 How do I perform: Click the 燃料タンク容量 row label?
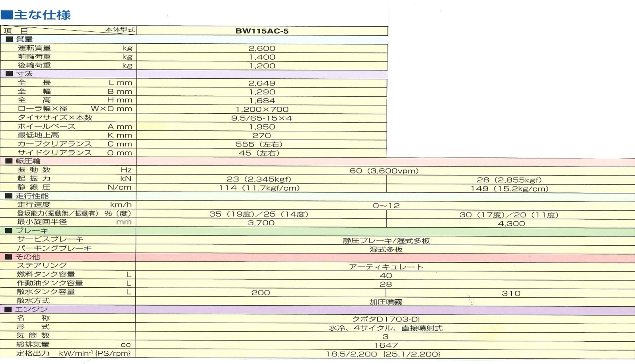(46, 275)
